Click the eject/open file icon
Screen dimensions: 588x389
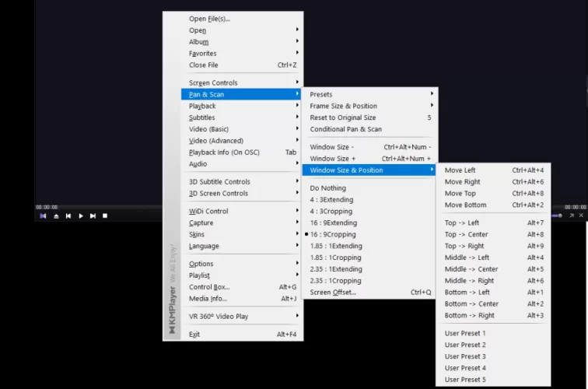coord(56,216)
